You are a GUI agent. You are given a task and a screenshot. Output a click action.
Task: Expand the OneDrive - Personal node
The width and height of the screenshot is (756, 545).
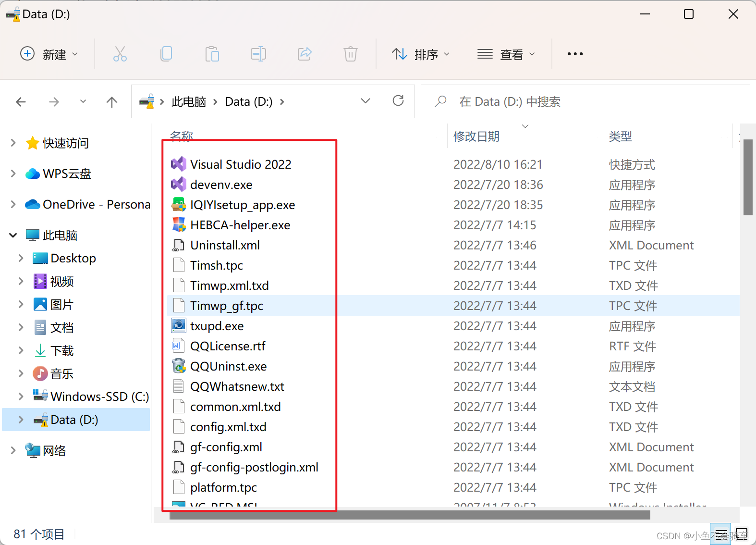pos(13,204)
